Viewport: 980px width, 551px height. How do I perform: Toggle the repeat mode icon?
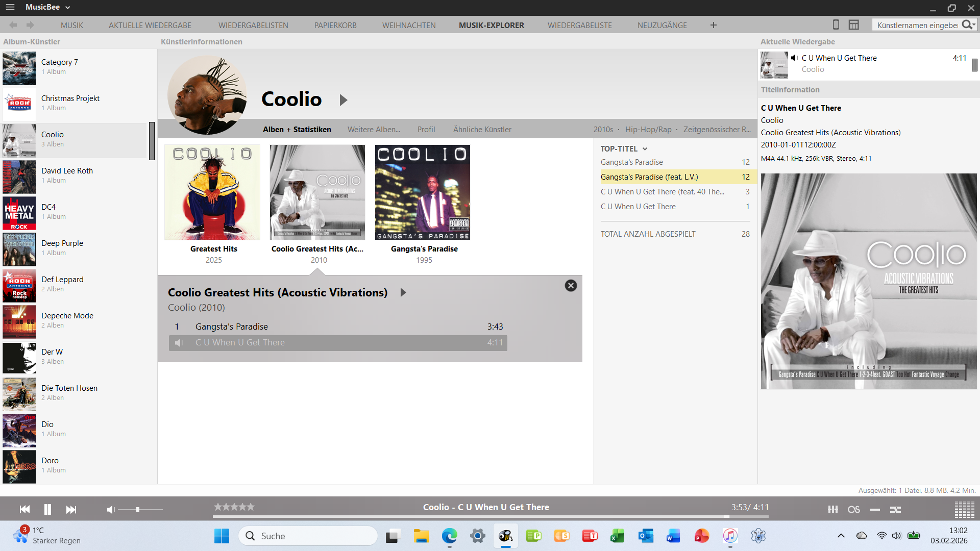(874, 509)
